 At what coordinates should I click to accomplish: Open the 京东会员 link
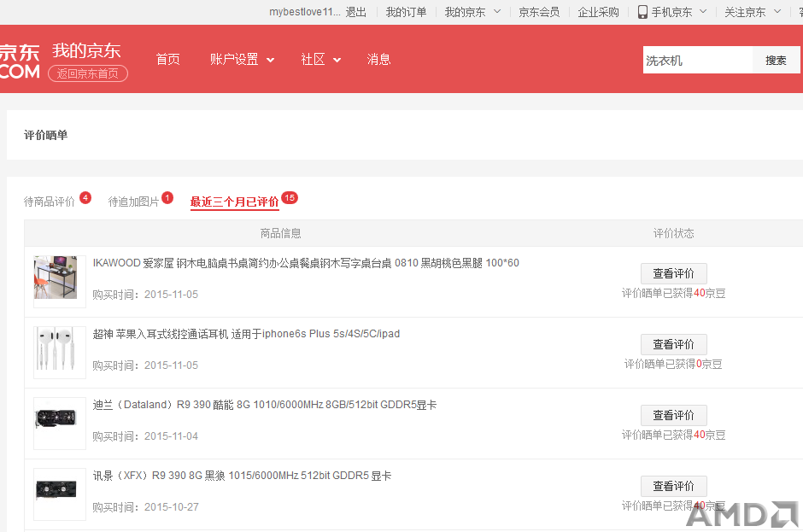click(539, 12)
